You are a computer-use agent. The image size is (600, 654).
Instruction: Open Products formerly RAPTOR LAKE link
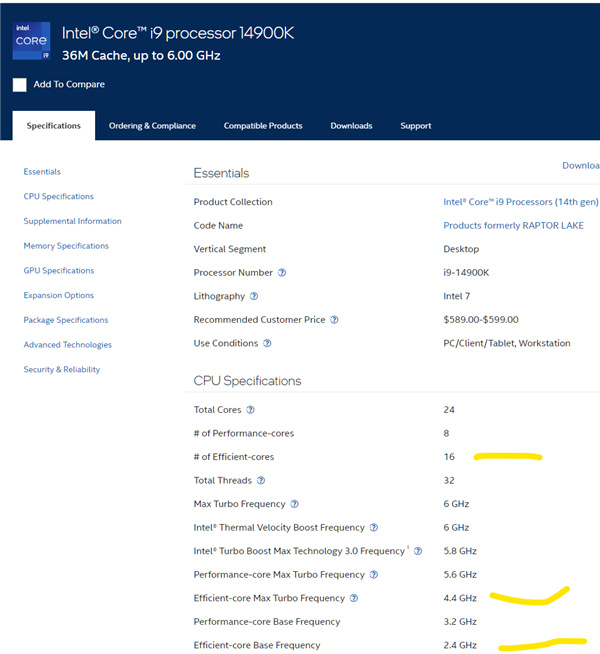tap(513, 226)
